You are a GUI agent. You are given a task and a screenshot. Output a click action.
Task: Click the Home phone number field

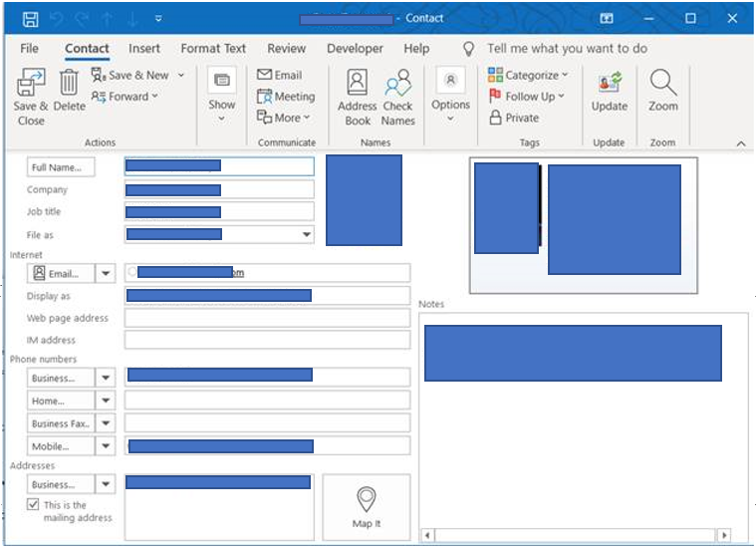click(x=268, y=401)
